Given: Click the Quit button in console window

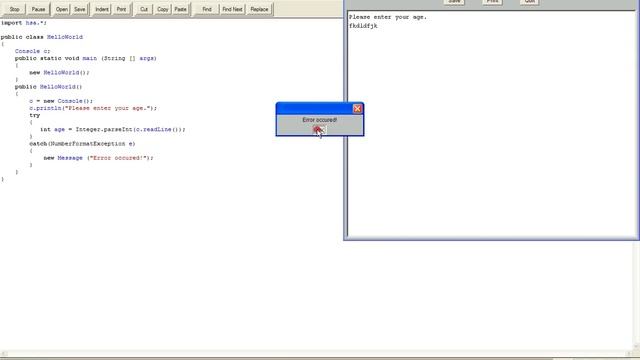Looking at the screenshot, I should (529, 2).
